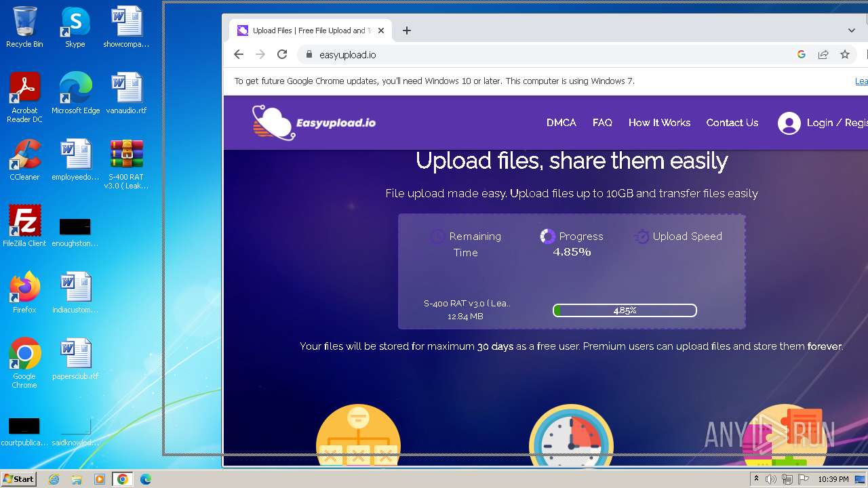Click the Remaining Time label
This screenshot has height=488, width=868.
pos(475,244)
